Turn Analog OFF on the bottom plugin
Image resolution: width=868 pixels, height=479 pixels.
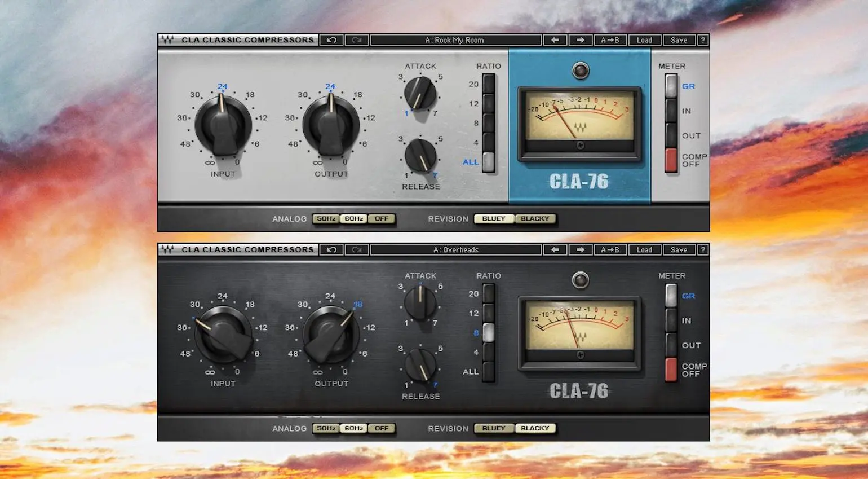point(382,428)
